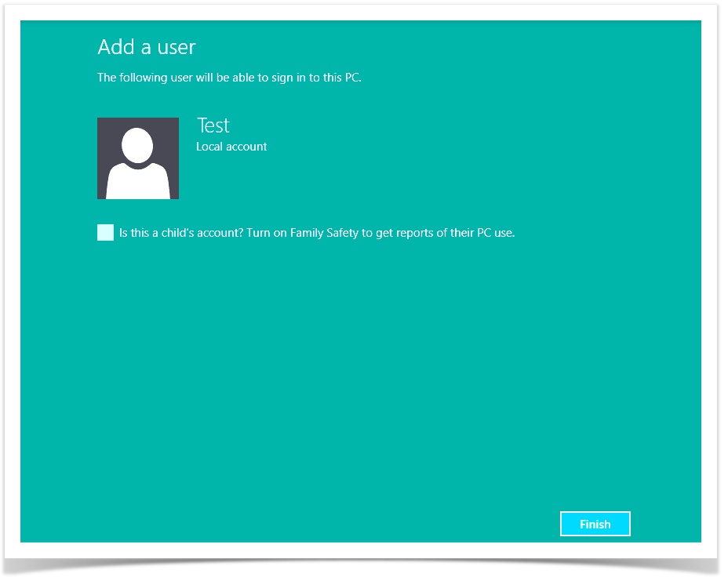Click the "Test" account name
The height and width of the screenshot is (581, 728).
(213, 125)
